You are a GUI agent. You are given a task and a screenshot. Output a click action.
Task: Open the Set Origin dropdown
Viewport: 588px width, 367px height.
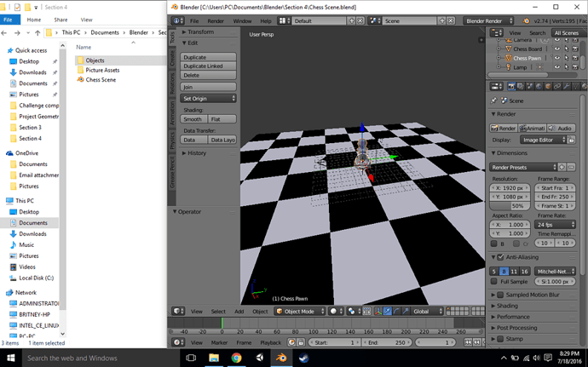tap(208, 98)
